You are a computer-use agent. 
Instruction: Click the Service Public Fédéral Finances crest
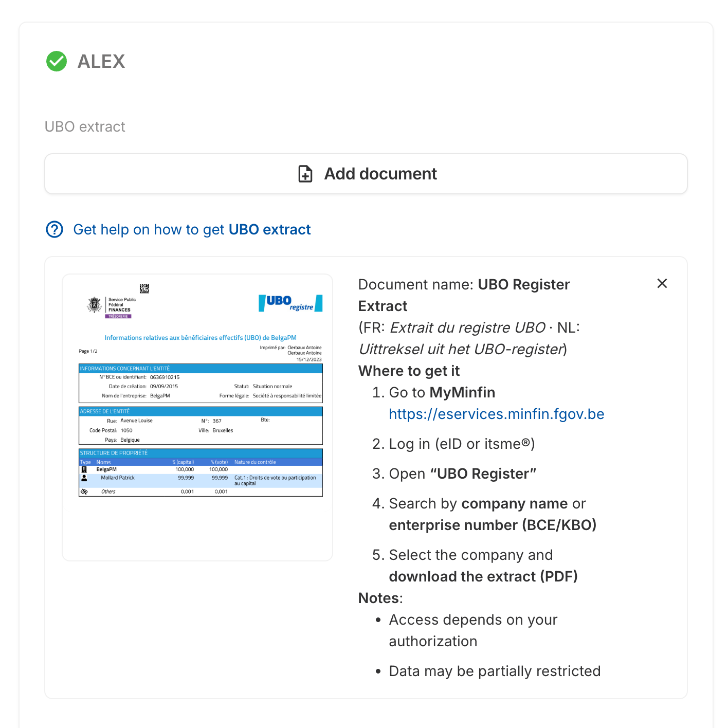[x=95, y=305]
